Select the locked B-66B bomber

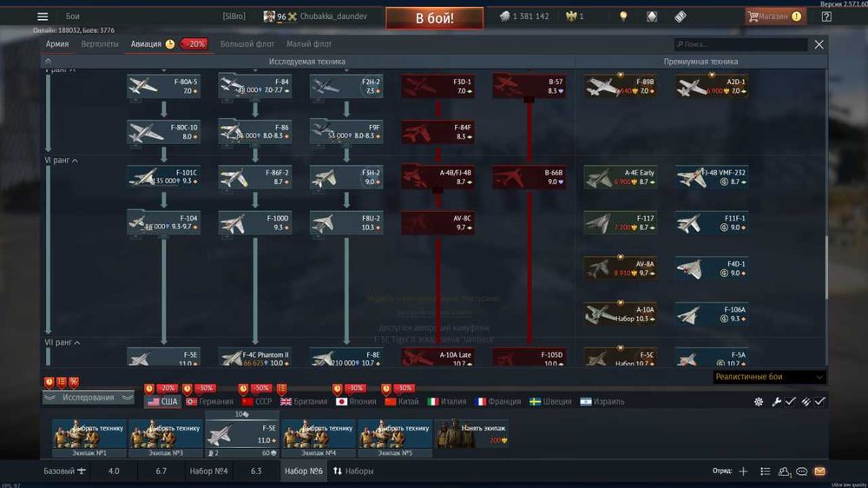pyautogui.click(x=529, y=177)
